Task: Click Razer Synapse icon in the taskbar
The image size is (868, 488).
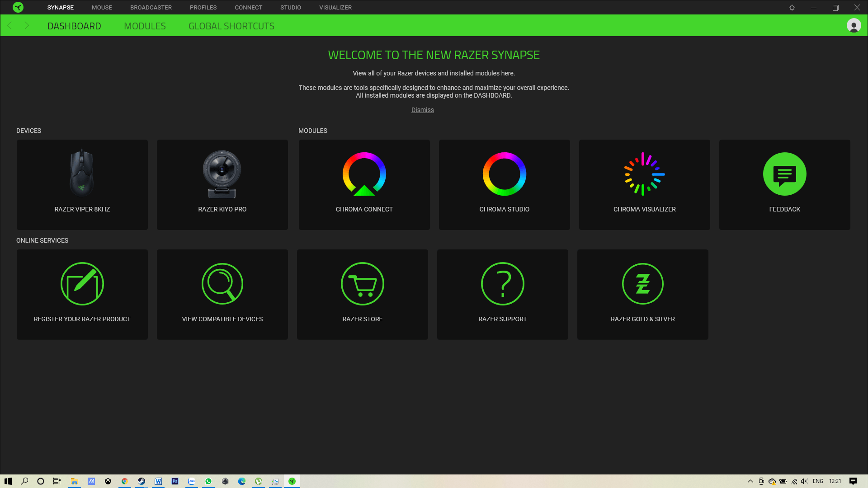Action: (x=292, y=481)
